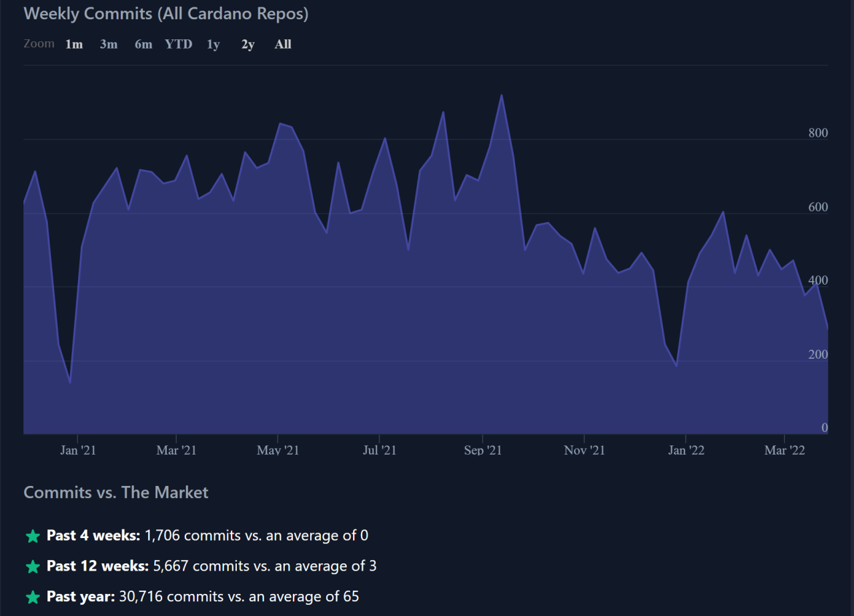Click the chart dip near January 2021
The image size is (854, 616).
[x=70, y=381]
